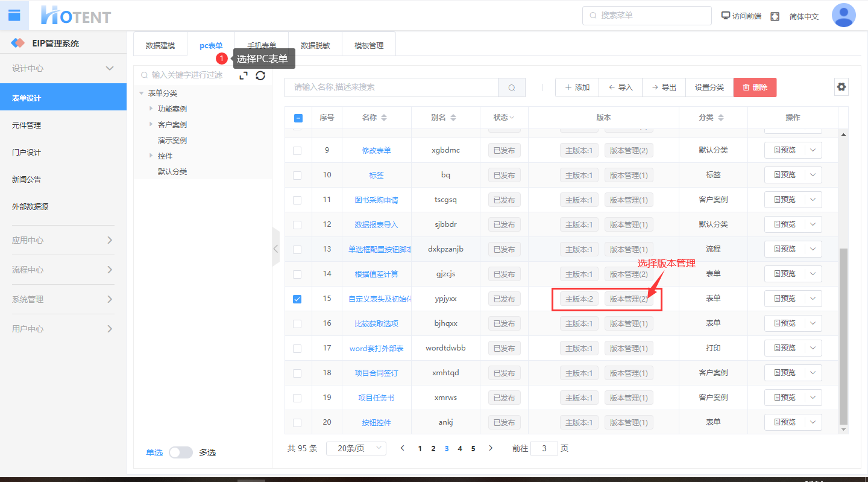The width and height of the screenshot is (868, 482).
Task: Open 元件管理 in the sidebar
Action: tap(27, 125)
